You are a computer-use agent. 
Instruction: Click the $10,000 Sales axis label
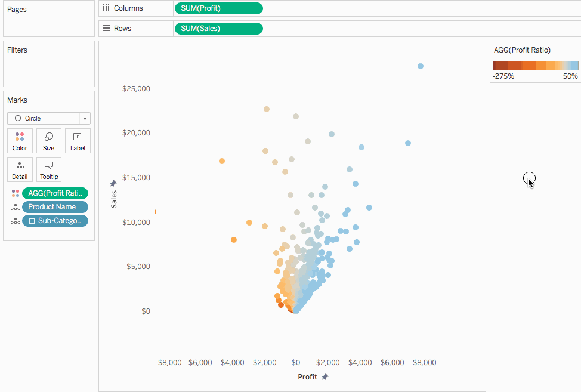[137, 223]
